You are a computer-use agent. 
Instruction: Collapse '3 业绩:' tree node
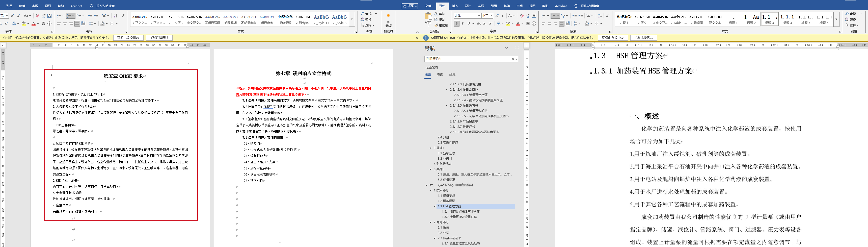[x=431, y=148]
